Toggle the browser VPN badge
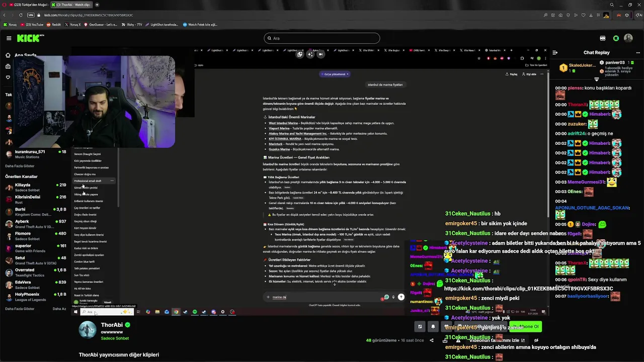 point(31,15)
